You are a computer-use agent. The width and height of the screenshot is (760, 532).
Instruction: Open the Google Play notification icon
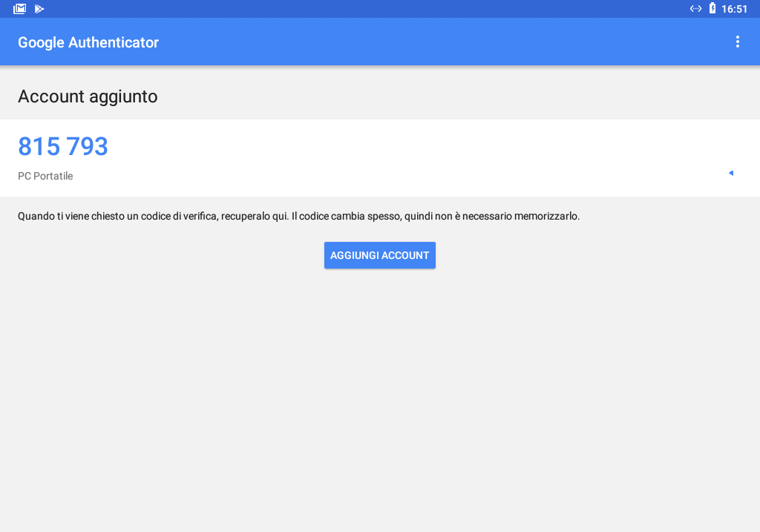39,8
